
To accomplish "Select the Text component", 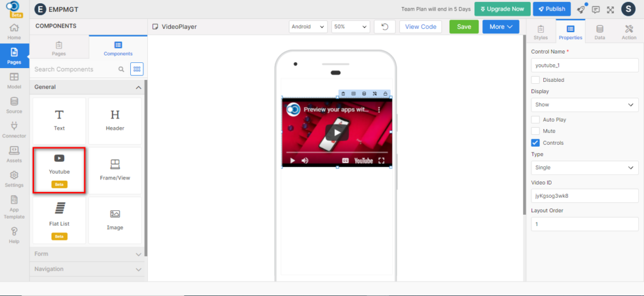I will tap(59, 121).
